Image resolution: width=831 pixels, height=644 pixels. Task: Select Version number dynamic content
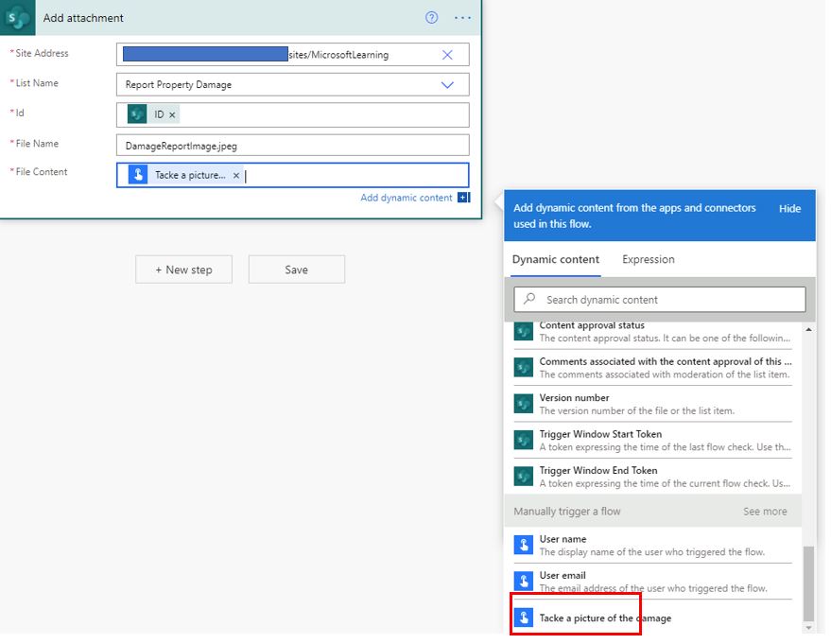(653, 404)
